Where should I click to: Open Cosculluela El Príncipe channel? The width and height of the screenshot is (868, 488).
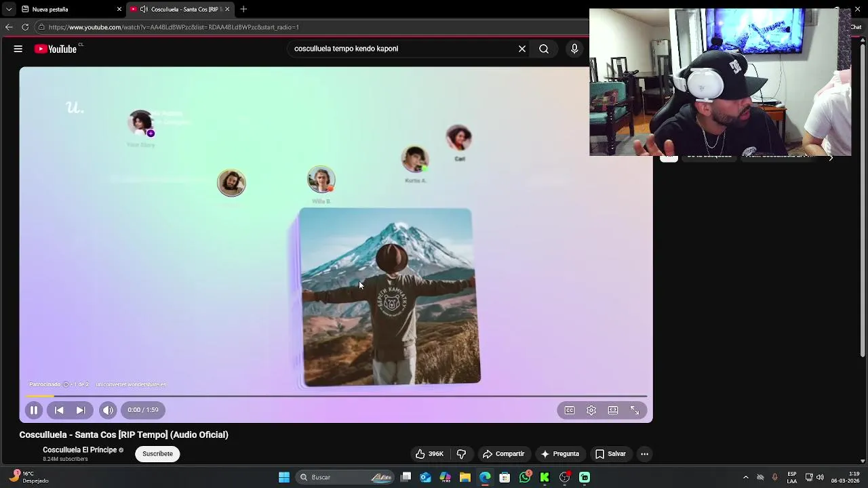(x=80, y=450)
